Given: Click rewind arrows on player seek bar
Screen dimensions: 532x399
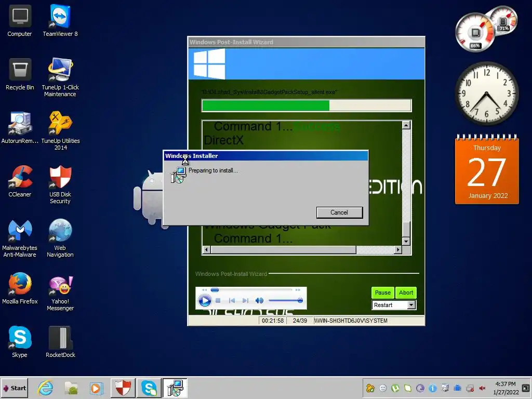Looking at the screenshot, I should click(x=204, y=290).
